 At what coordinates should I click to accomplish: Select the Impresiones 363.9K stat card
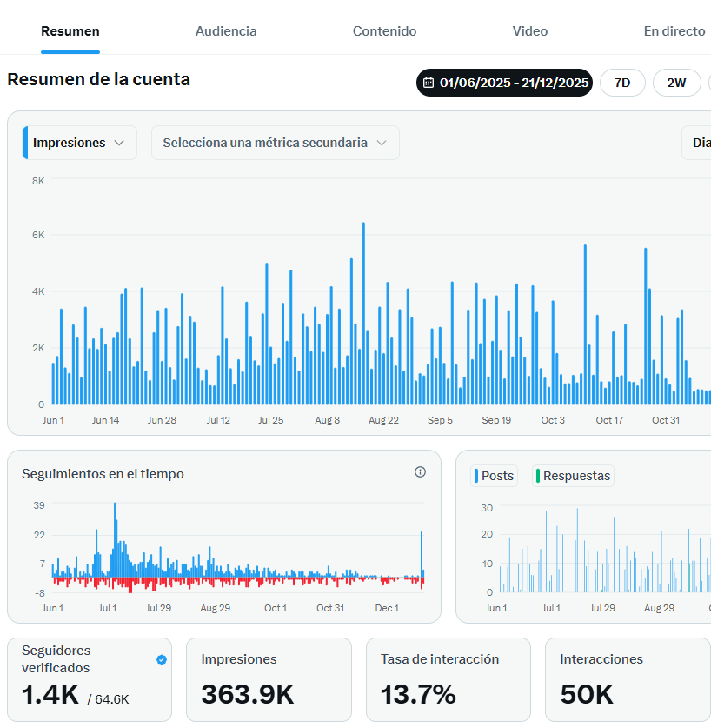[269, 679]
